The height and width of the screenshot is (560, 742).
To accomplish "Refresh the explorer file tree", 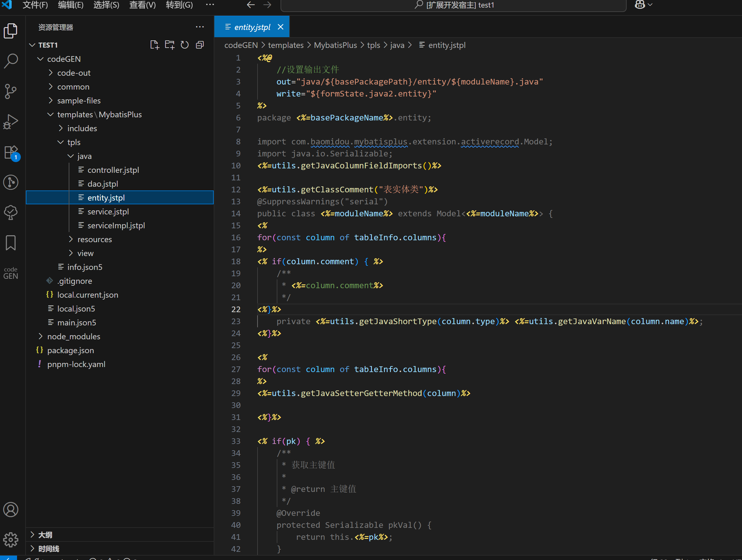I will [x=185, y=45].
